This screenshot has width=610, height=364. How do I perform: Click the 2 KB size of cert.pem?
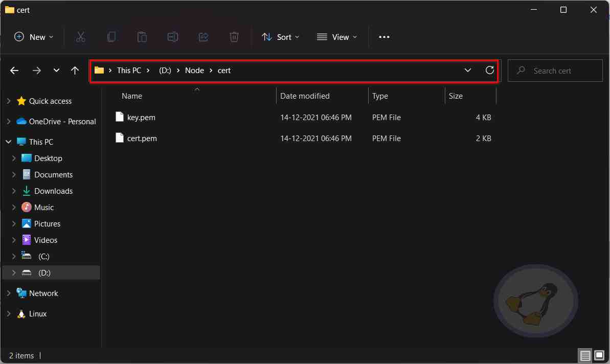point(483,139)
